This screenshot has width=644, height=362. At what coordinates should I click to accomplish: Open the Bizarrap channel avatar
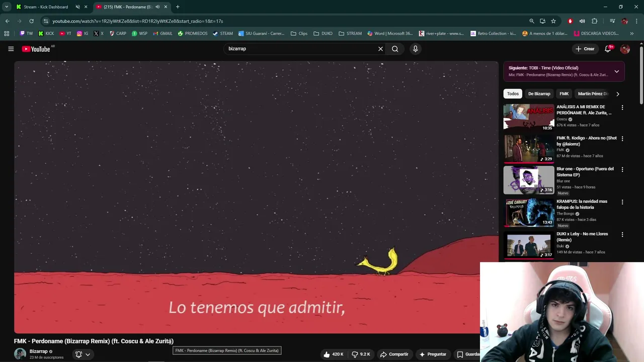(x=20, y=354)
